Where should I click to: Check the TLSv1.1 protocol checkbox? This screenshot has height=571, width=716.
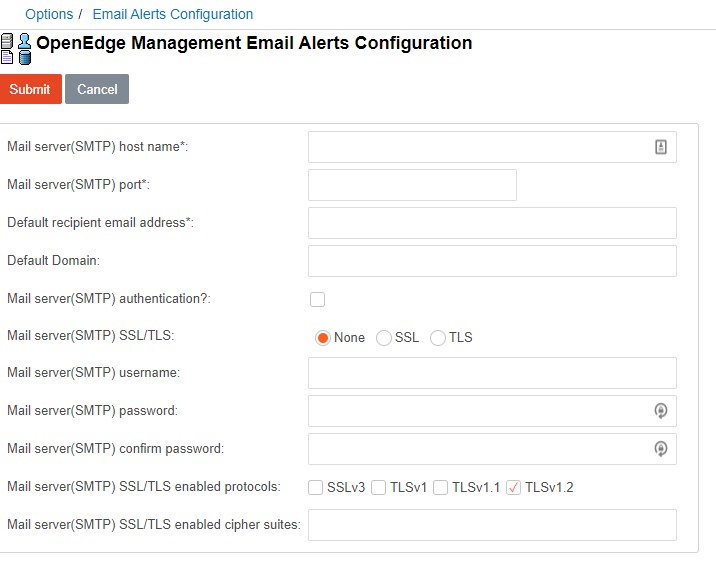[x=441, y=487]
